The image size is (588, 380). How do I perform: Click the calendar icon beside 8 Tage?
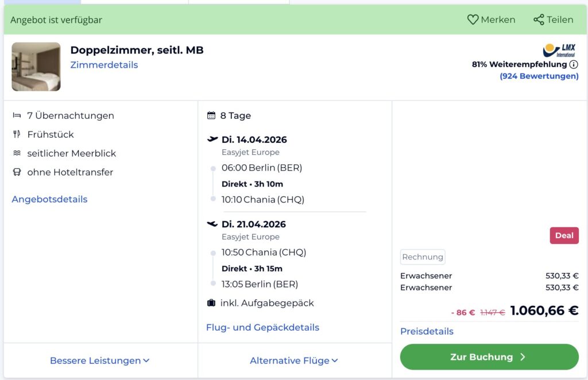pos(211,115)
